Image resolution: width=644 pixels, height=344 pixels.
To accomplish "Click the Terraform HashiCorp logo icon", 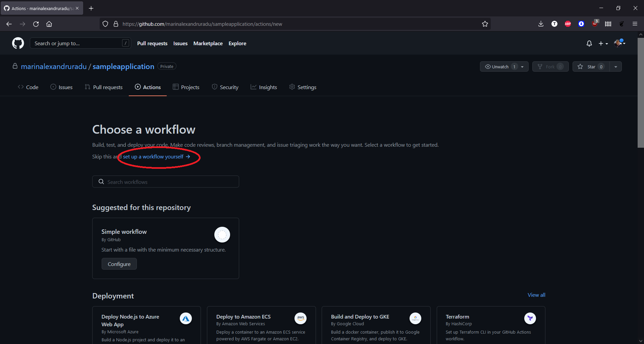I will coord(530,318).
